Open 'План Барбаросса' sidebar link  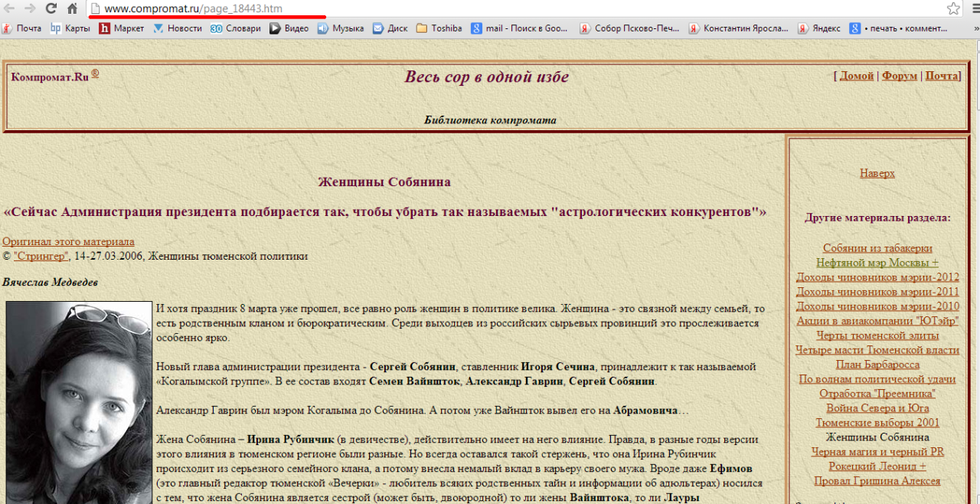pos(877,365)
